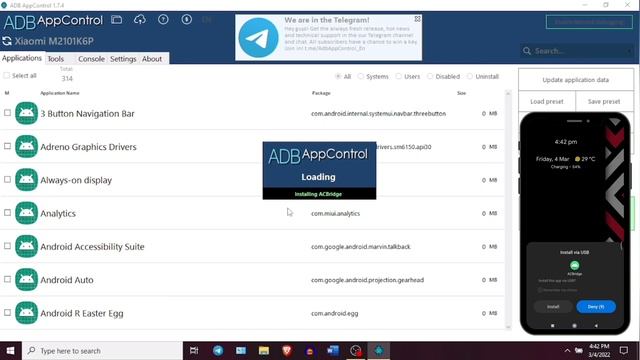
Task: Click the Android R Easter Egg icon
Action: (x=27, y=313)
